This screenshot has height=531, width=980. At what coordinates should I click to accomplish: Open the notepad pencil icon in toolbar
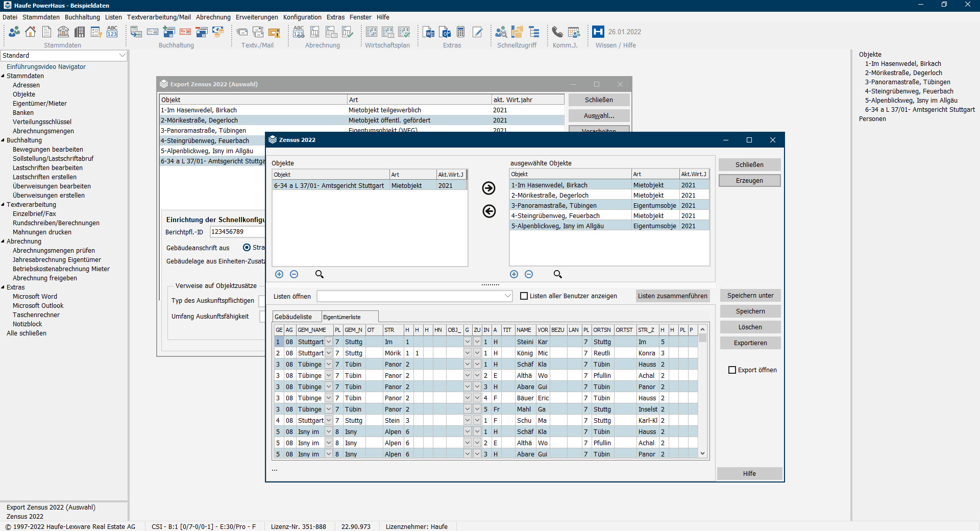[x=477, y=32]
